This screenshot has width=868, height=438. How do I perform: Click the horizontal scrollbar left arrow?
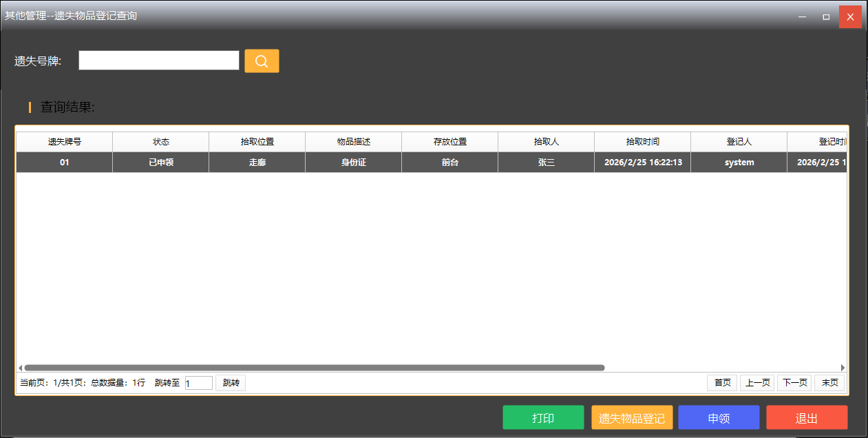pyautogui.click(x=20, y=368)
